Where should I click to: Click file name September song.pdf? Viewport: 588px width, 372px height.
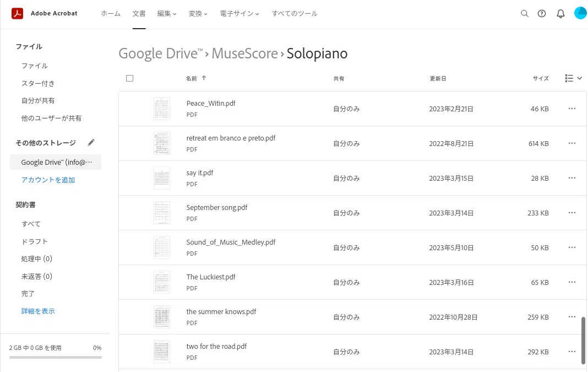(x=217, y=208)
